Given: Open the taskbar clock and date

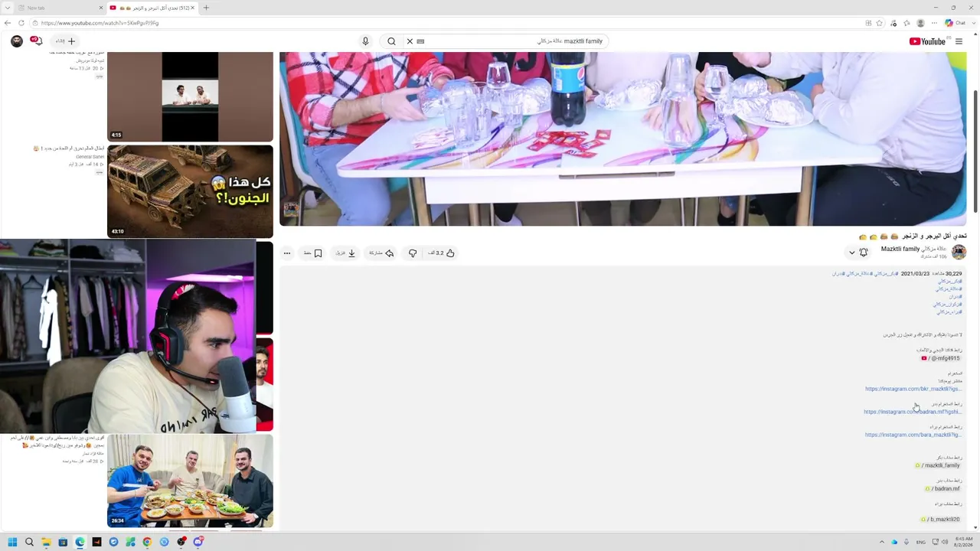Looking at the screenshot, I should [964, 542].
